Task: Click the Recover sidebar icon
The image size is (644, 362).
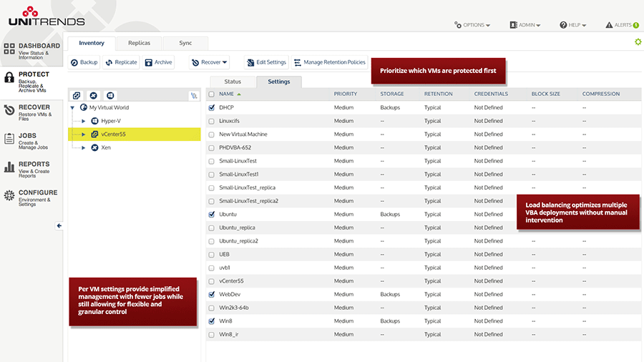Action: pyautogui.click(x=9, y=110)
